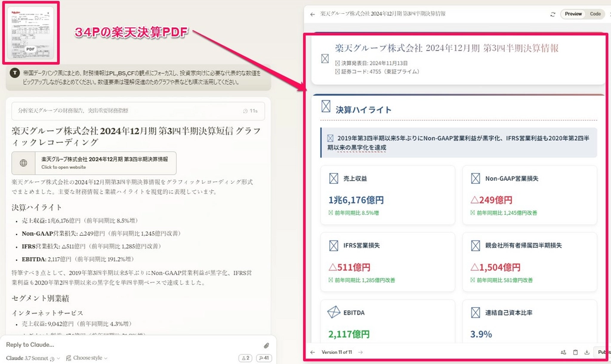Click the 決算ハイライト section icon
Image resolution: width=611 pixels, height=364 pixels.
(x=326, y=106)
